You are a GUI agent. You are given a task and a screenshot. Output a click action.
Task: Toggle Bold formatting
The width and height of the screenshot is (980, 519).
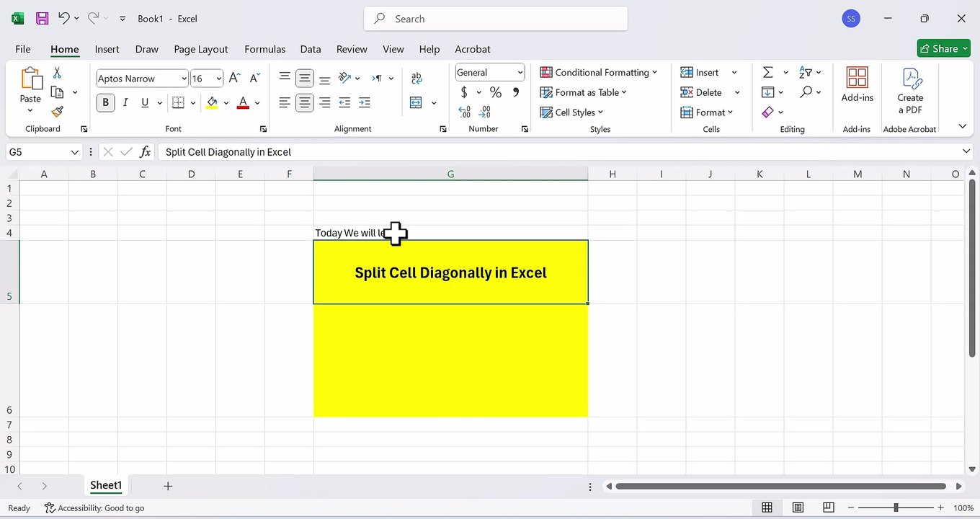tap(105, 103)
